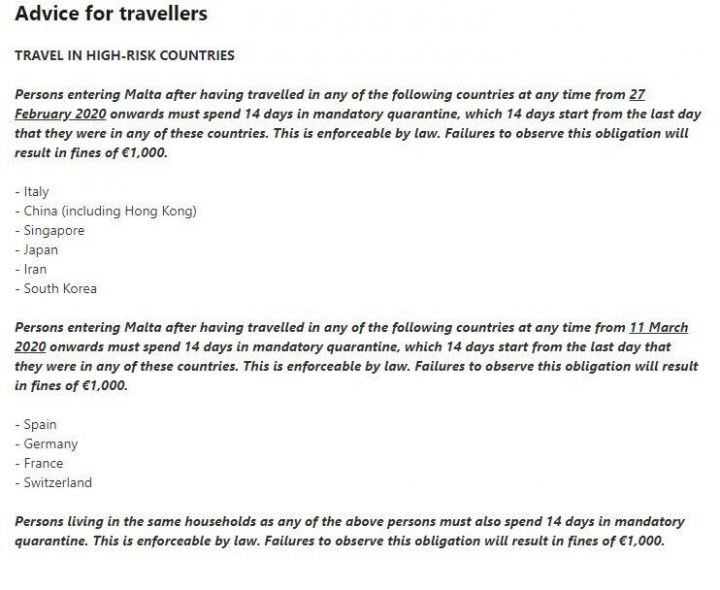
Task: Click the underlined '11 March' date link
Action: click(x=658, y=327)
